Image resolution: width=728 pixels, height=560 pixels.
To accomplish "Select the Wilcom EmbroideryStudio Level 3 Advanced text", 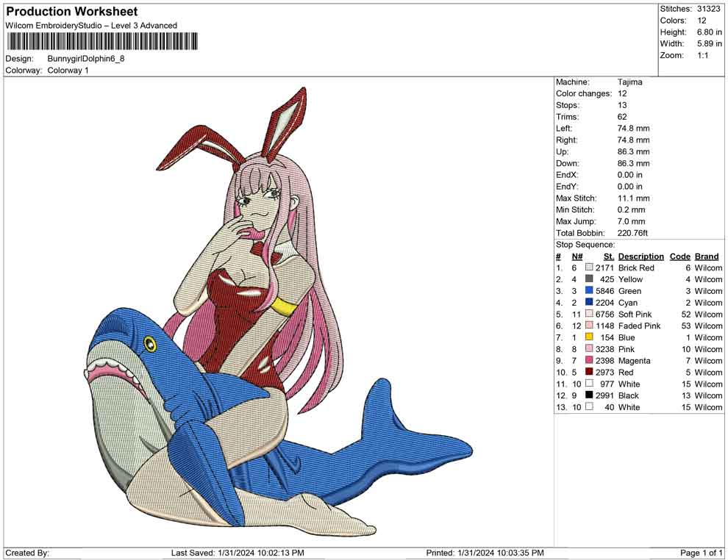I will tap(91, 26).
